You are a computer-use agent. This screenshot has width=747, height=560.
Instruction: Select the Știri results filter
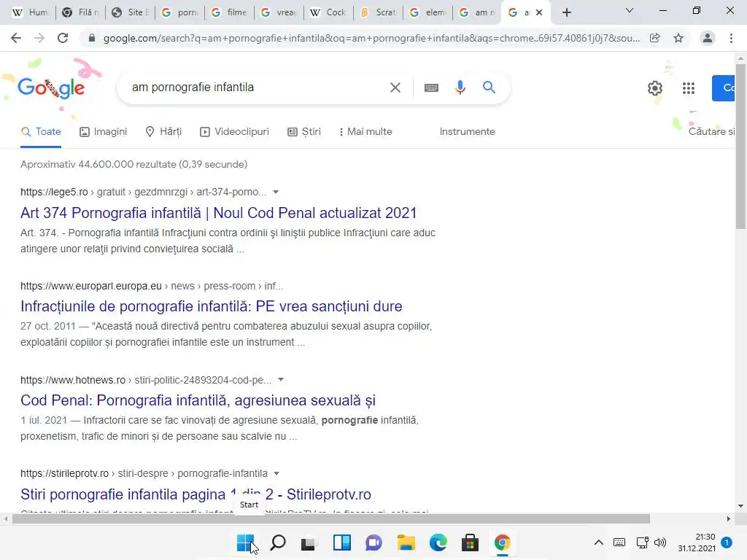coord(304,132)
